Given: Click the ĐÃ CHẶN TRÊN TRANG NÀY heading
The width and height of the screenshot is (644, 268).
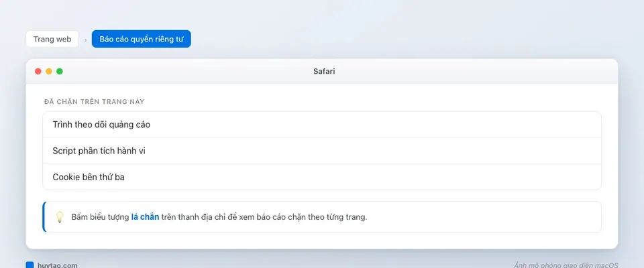Looking at the screenshot, I should (x=94, y=101).
